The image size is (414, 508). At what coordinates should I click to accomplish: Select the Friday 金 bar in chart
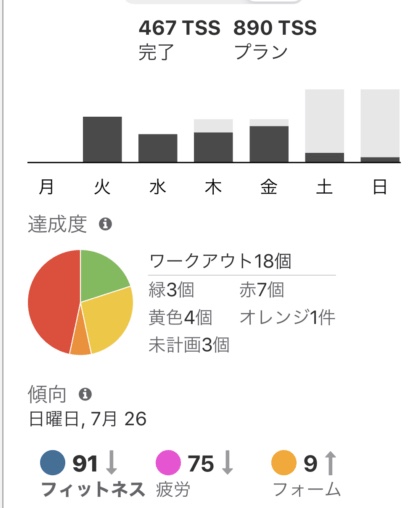click(269, 141)
